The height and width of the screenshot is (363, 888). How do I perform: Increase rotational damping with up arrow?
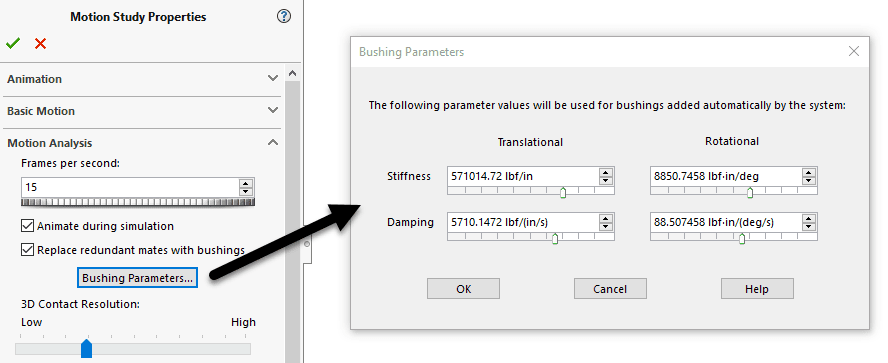pos(809,219)
